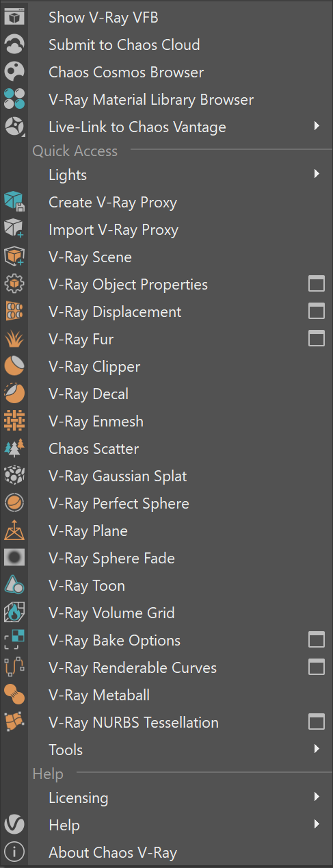The width and height of the screenshot is (333, 868).
Task: Click the Chaos Scatter trees icon
Action: coord(14,448)
